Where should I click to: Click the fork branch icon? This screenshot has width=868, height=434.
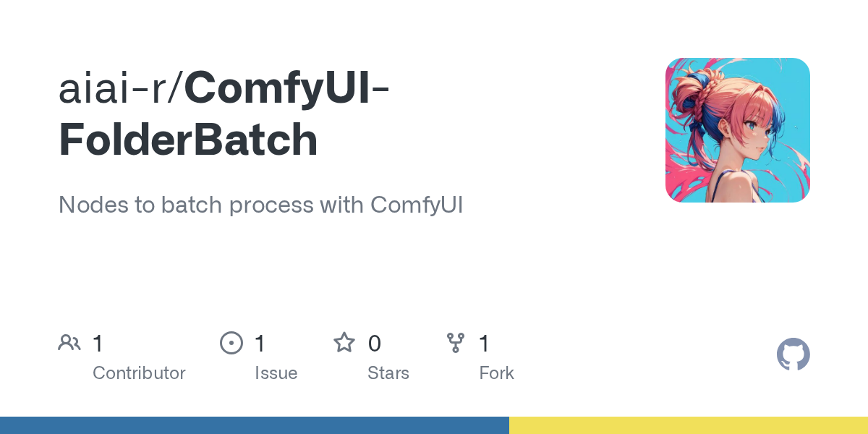pos(456,343)
